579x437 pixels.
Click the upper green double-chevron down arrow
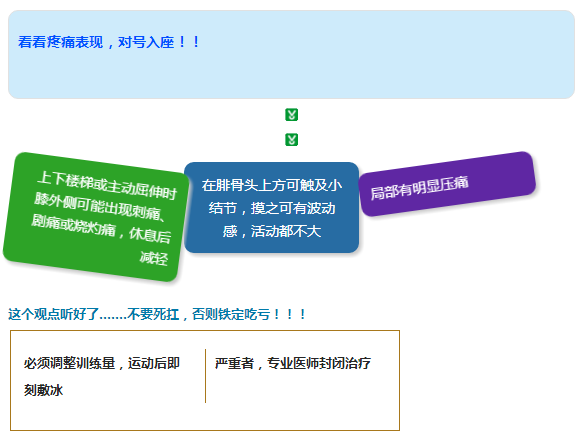[291, 115]
